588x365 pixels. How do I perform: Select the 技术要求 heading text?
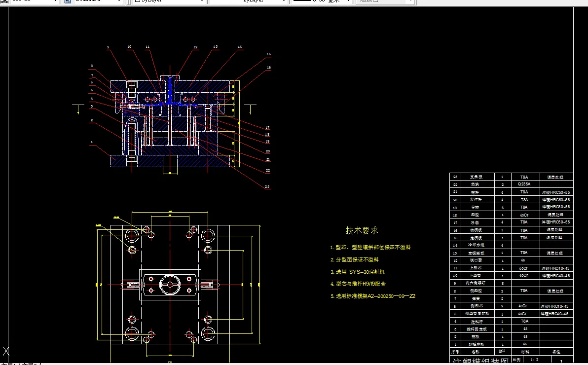[362, 230]
